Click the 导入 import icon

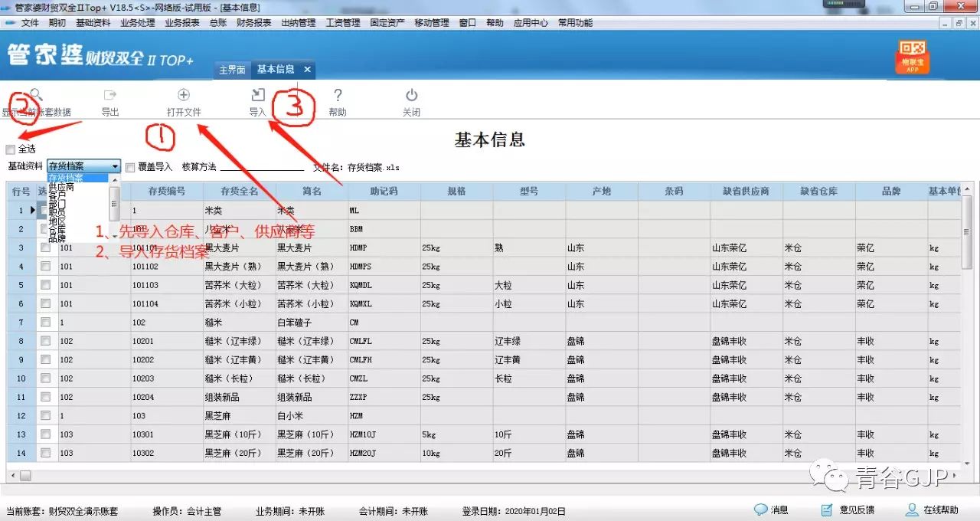tap(256, 100)
